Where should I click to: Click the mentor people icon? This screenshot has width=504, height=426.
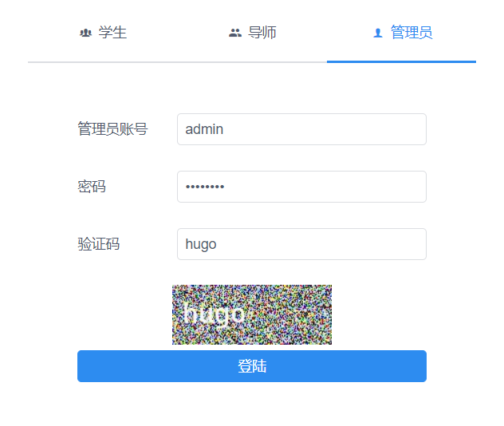pos(234,34)
